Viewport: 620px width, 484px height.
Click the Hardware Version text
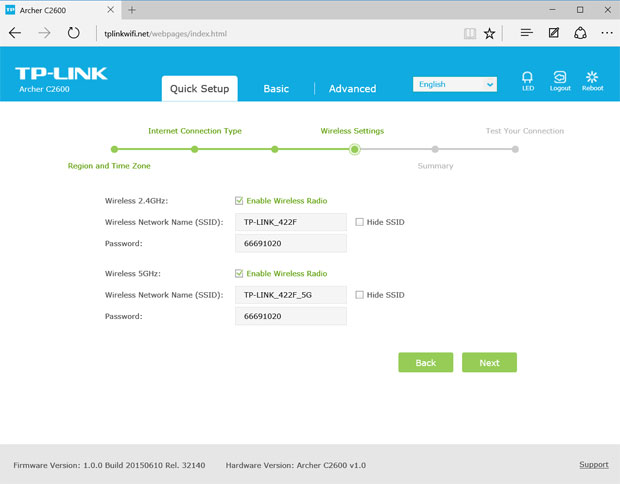296,465
